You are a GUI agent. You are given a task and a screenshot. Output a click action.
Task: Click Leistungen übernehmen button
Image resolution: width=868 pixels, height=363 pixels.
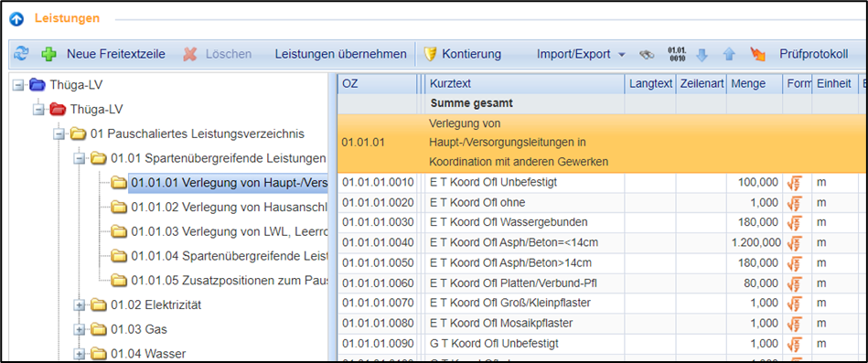(340, 54)
